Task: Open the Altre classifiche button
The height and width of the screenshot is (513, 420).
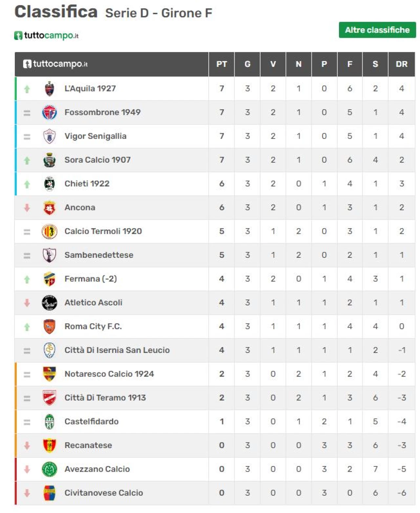Action: pyautogui.click(x=377, y=30)
